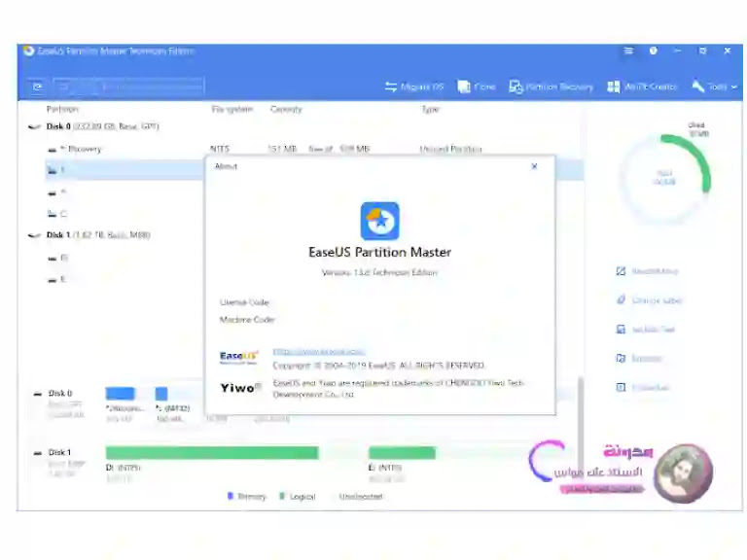The width and height of the screenshot is (747, 560).
Task: Click the File system column header
Action: tap(232, 109)
